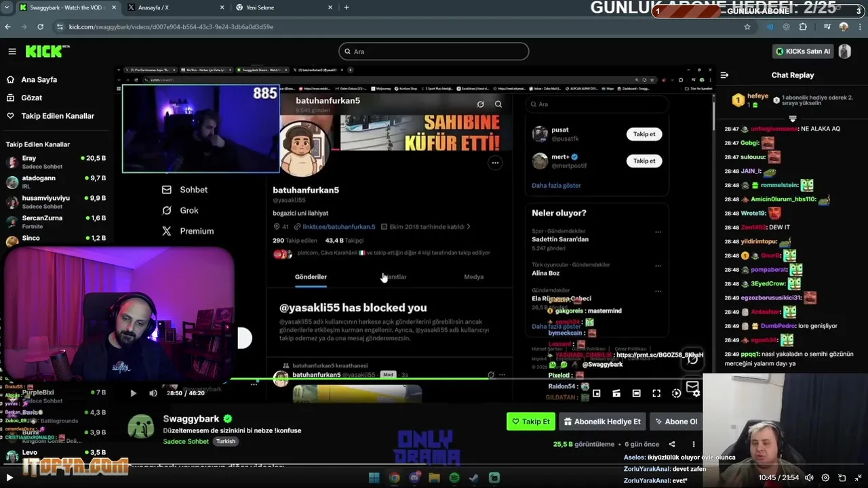This screenshot has width=868, height=488.
Task: Mute the Kick VOD volume icon
Action: click(153, 393)
